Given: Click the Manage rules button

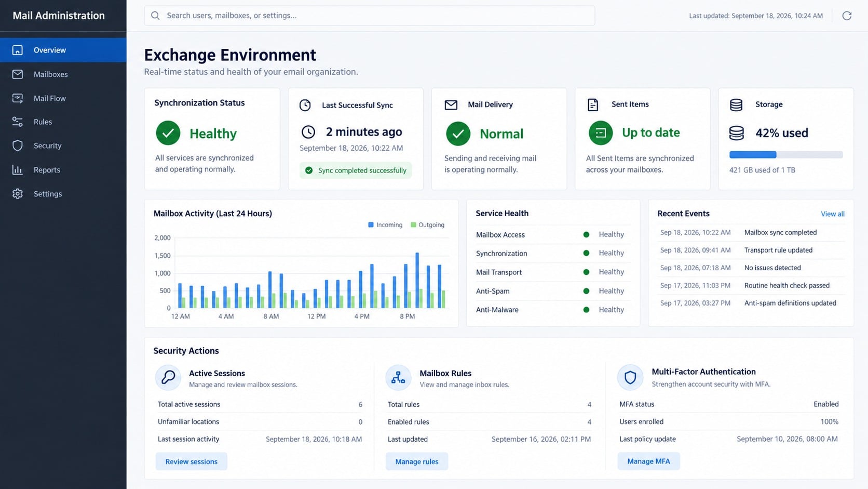Looking at the screenshot, I should coord(417,461).
